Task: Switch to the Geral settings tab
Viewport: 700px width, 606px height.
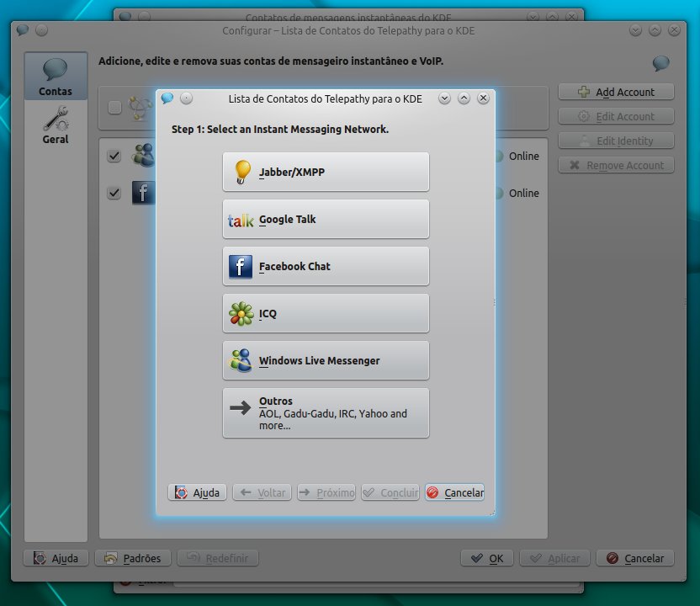Action: pyautogui.click(x=56, y=125)
